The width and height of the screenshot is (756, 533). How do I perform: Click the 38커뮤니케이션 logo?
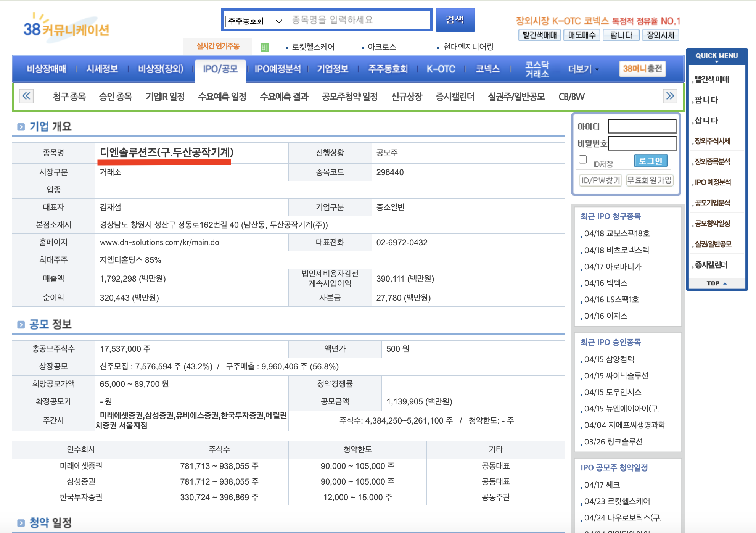point(66,27)
